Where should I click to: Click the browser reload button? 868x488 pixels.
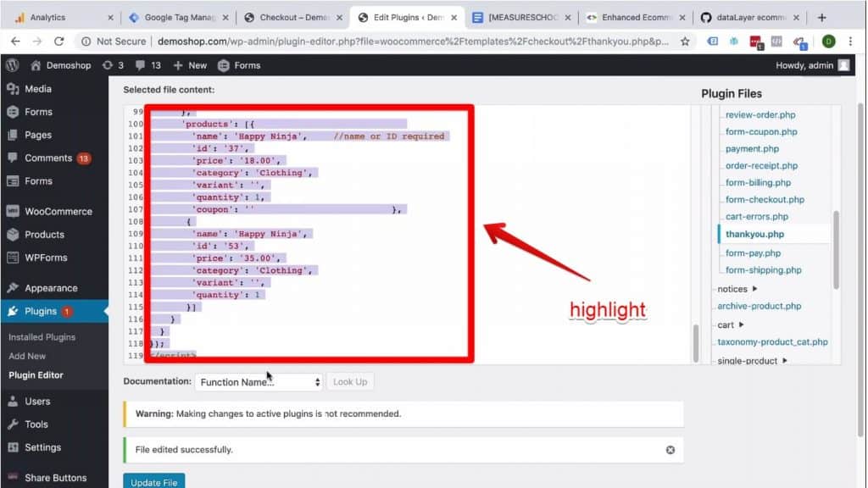tap(59, 41)
